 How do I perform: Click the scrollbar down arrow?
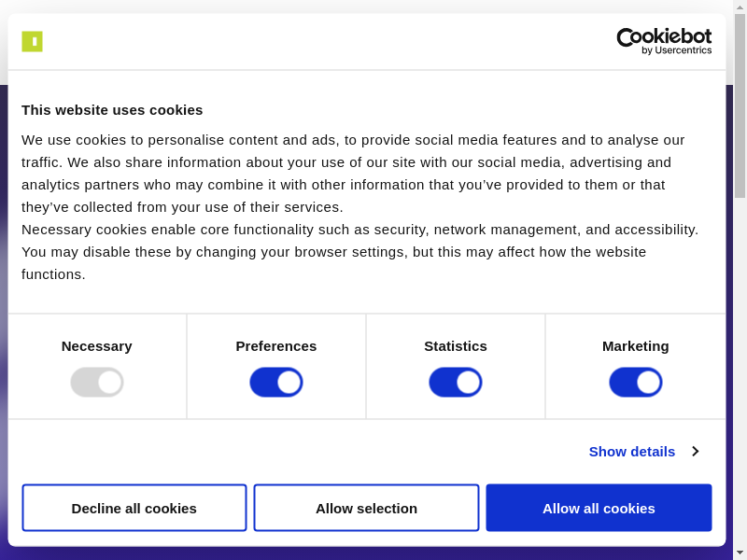740,553
